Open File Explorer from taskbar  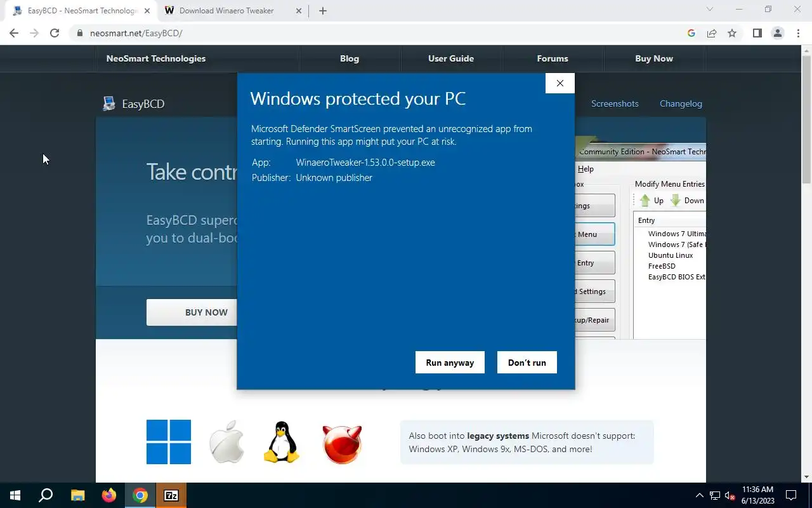(x=77, y=495)
